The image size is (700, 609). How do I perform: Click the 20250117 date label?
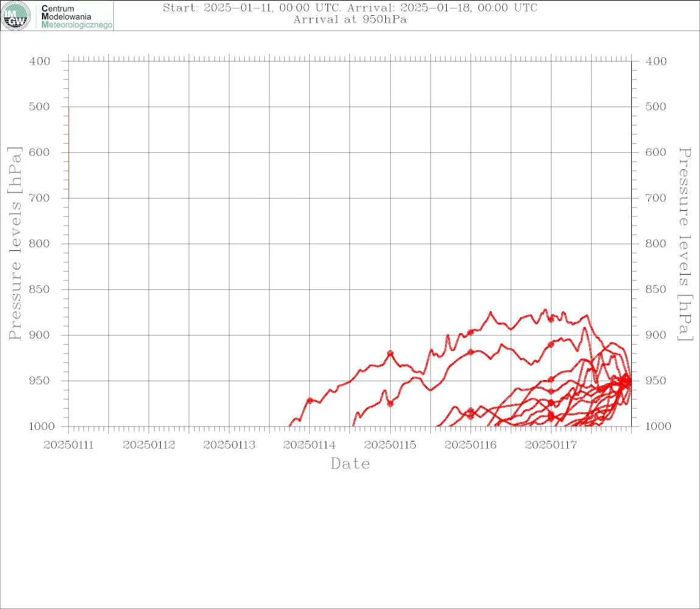(551, 445)
